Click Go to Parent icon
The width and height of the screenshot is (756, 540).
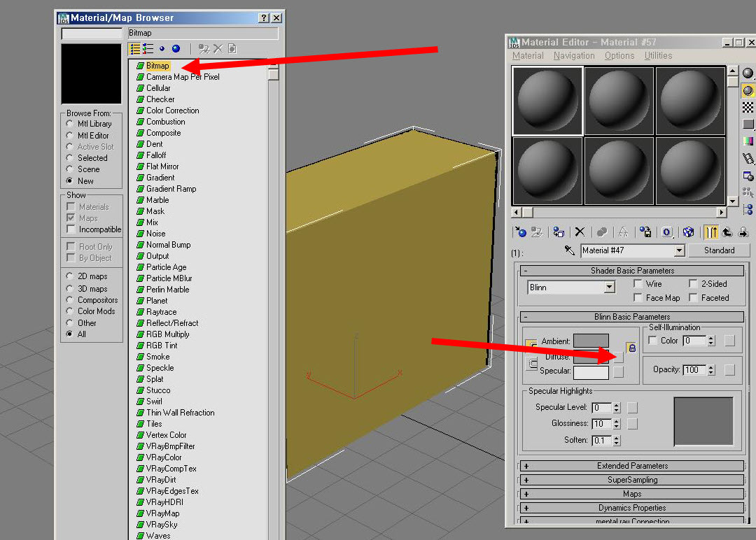[x=727, y=232]
